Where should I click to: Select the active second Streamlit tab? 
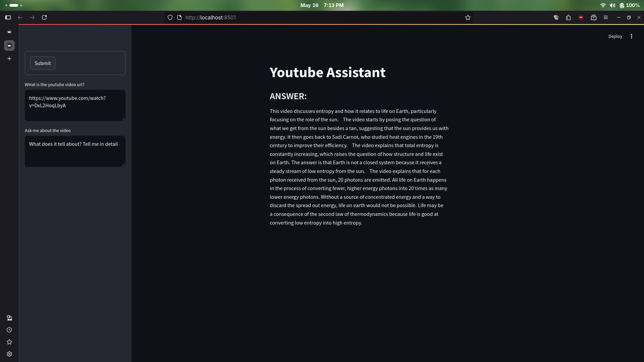[9, 45]
